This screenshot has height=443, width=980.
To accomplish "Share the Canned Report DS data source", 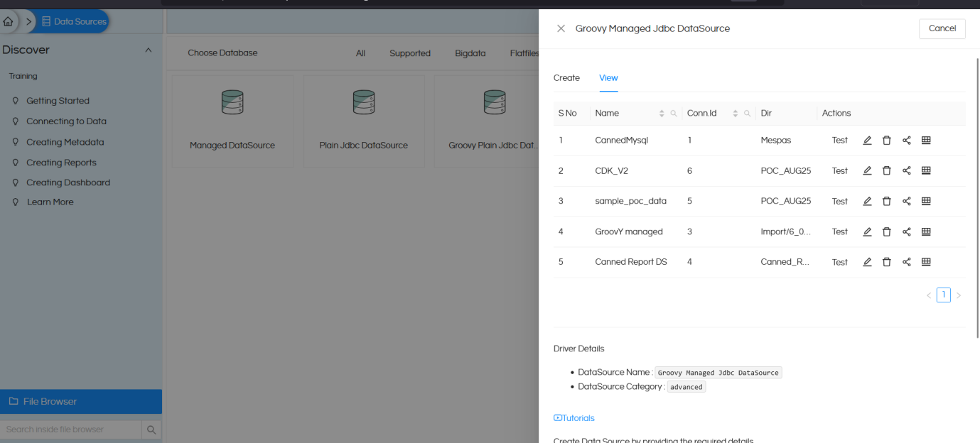I will (x=906, y=262).
